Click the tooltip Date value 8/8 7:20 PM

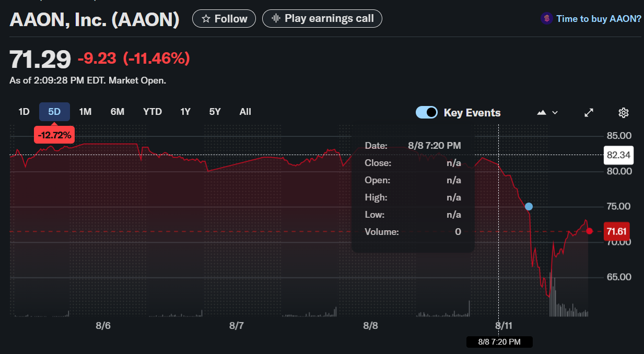click(x=435, y=146)
